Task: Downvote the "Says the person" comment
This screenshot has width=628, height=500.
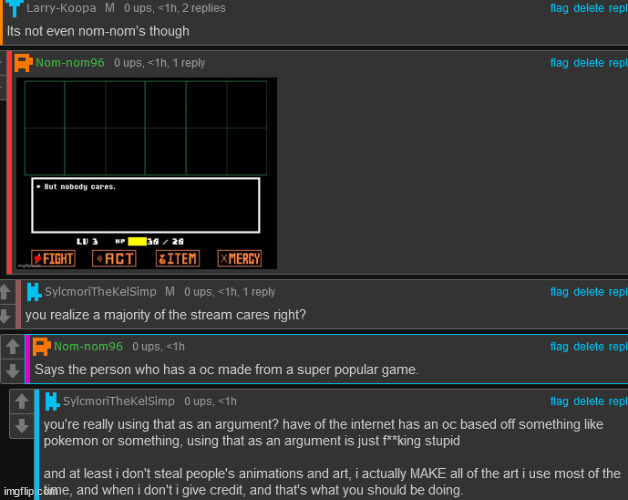Action: click(x=12, y=369)
